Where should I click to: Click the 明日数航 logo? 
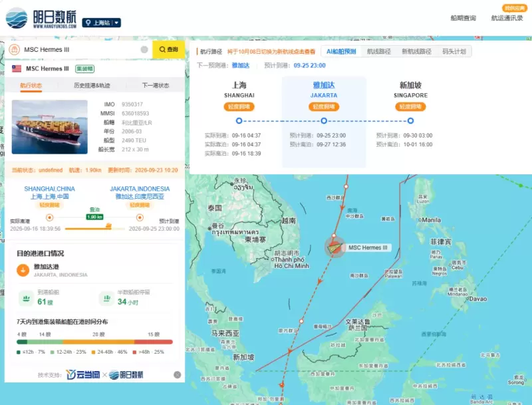[x=41, y=18]
